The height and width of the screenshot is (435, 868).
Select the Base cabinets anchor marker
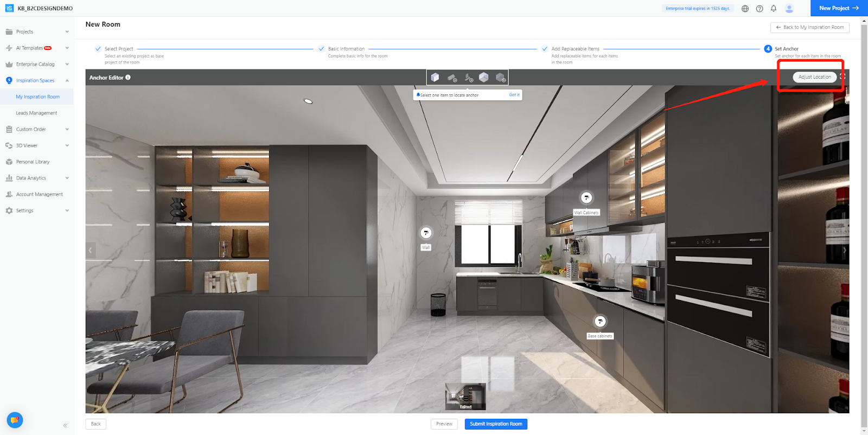click(600, 322)
